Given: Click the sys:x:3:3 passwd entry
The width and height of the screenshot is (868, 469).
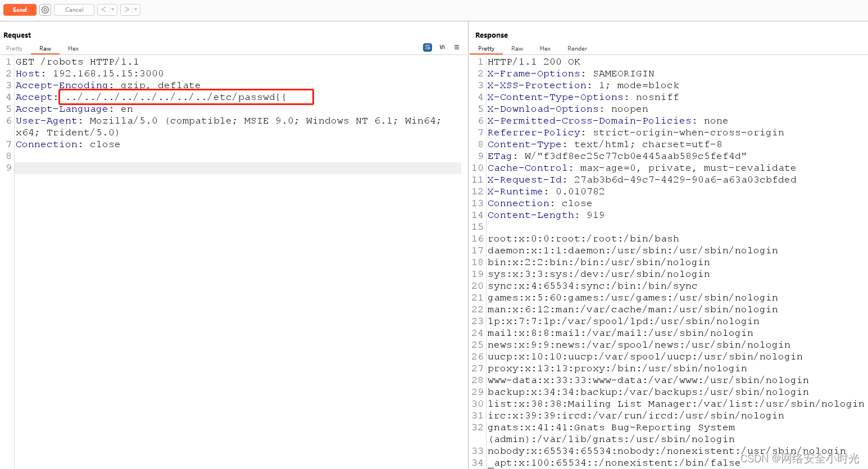Looking at the screenshot, I should (x=599, y=274).
